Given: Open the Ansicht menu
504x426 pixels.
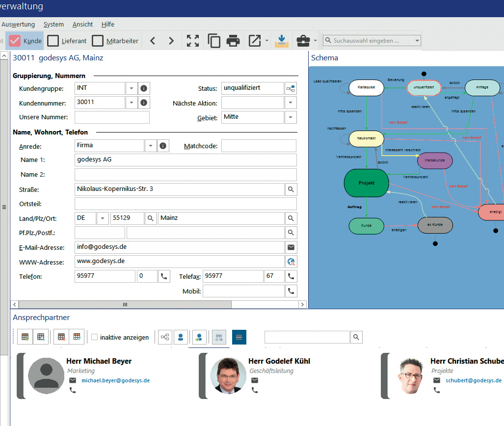Looking at the screenshot, I should 82,24.
